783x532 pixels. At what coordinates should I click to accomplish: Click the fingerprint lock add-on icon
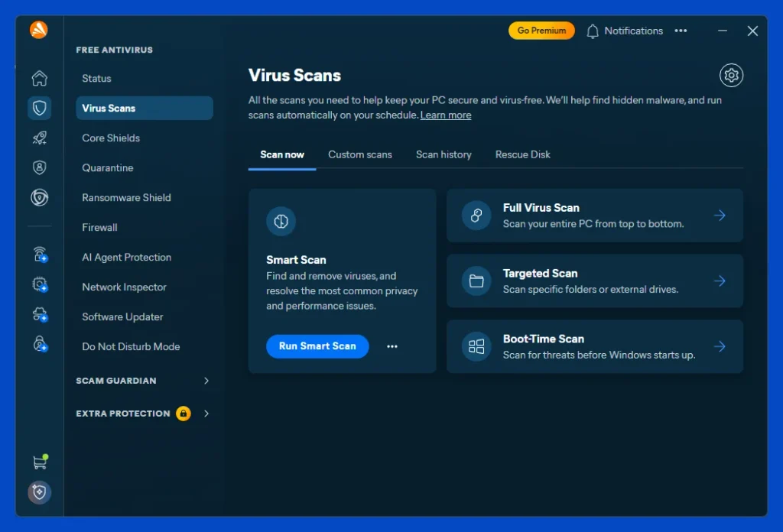coord(40,344)
